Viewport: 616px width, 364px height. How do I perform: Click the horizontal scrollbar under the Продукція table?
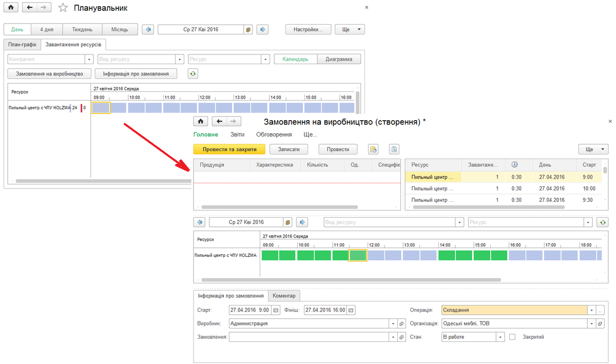coord(279,207)
